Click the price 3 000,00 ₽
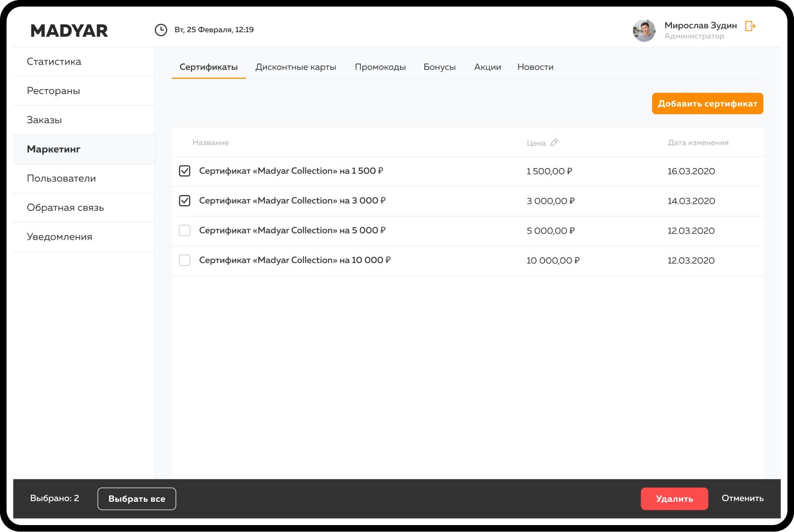Viewport: 794px width, 532px height. coord(551,201)
